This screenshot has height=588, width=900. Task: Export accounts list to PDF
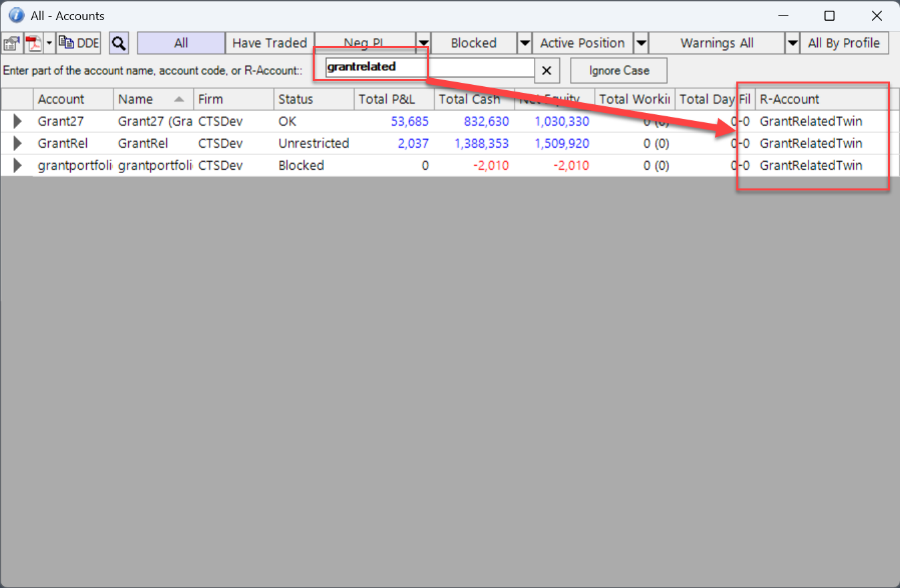click(33, 43)
